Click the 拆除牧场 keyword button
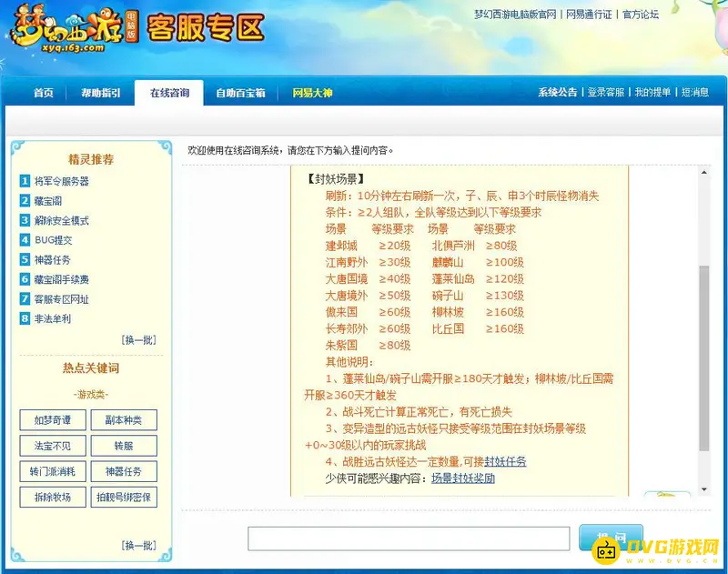Viewport: 728px width, 574px height. click(53, 497)
